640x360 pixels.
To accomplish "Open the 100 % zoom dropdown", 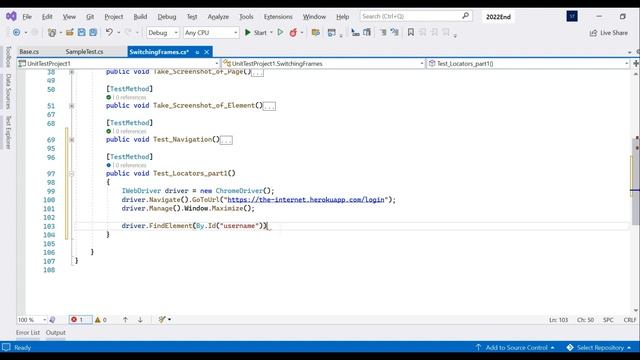I will [32, 320].
